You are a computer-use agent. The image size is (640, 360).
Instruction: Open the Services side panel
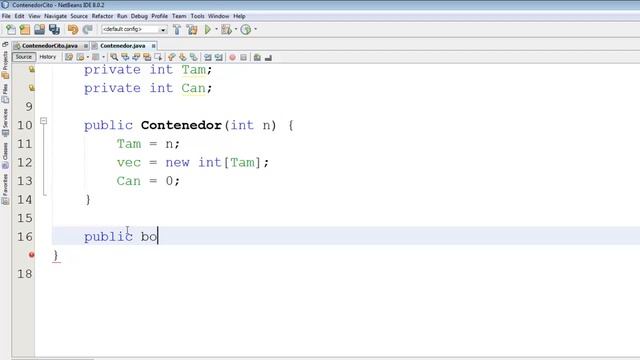(x=5, y=122)
